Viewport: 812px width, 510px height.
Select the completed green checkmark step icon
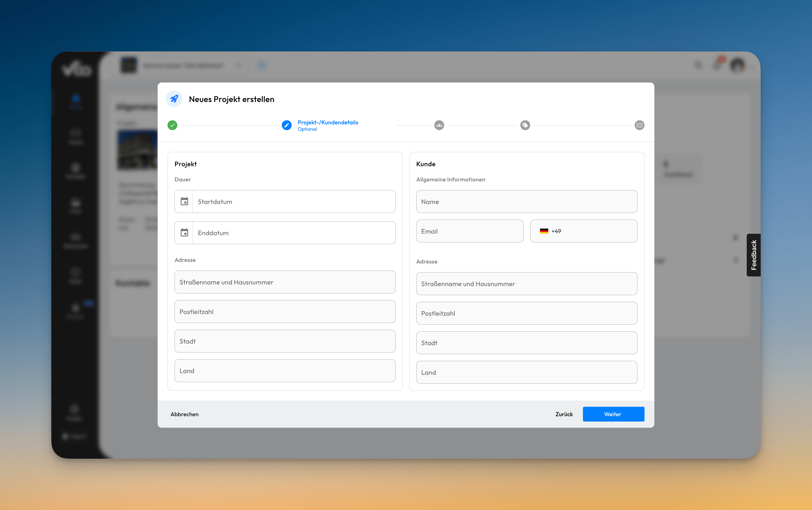tap(172, 125)
